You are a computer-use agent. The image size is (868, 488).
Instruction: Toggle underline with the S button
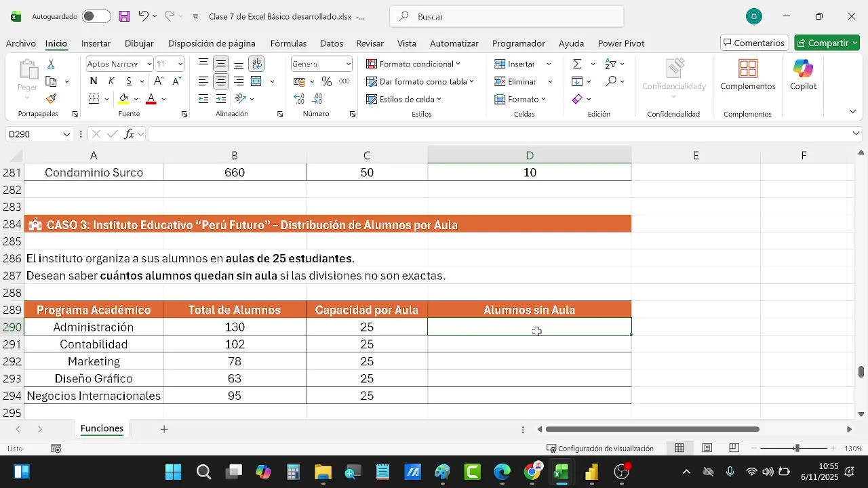pyautogui.click(x=129, y=81)
